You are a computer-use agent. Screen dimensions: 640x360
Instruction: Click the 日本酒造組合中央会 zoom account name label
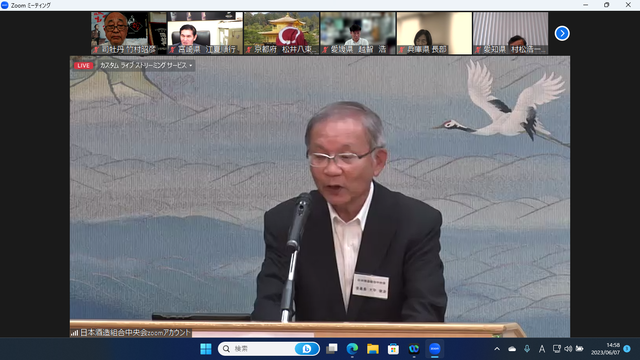[135, 333]
